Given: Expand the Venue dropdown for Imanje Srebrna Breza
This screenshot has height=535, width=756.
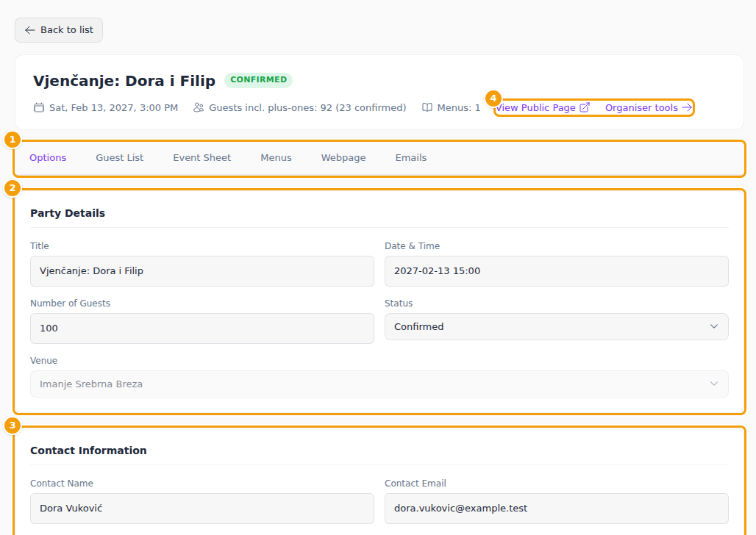Looking at the screenshot, I should tap(379, 384).
